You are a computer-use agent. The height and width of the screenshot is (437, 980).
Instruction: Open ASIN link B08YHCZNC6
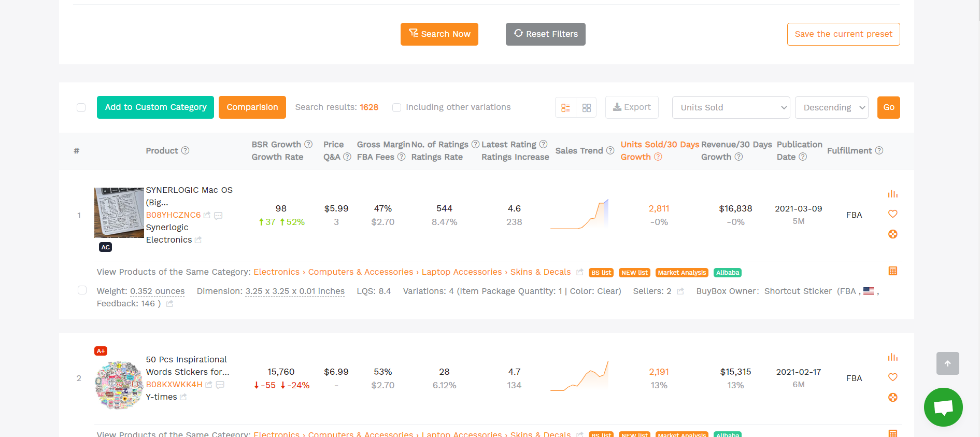(x=173, y=215)
